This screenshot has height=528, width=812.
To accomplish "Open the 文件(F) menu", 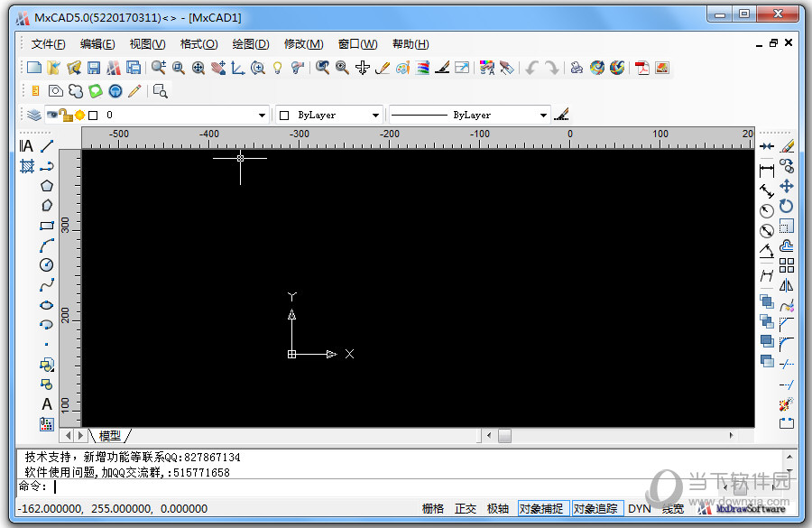I will click(x=48, y=44).
